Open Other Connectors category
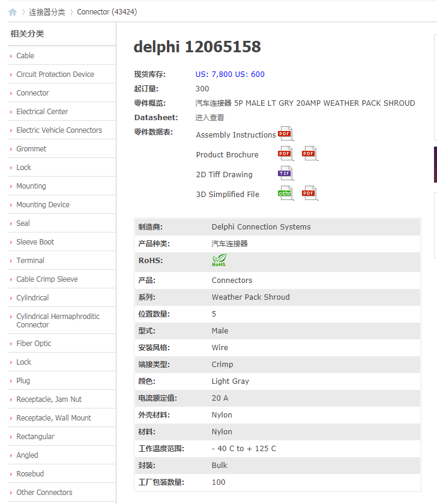This screenshot has width=437, height=504. coord(44,493)
